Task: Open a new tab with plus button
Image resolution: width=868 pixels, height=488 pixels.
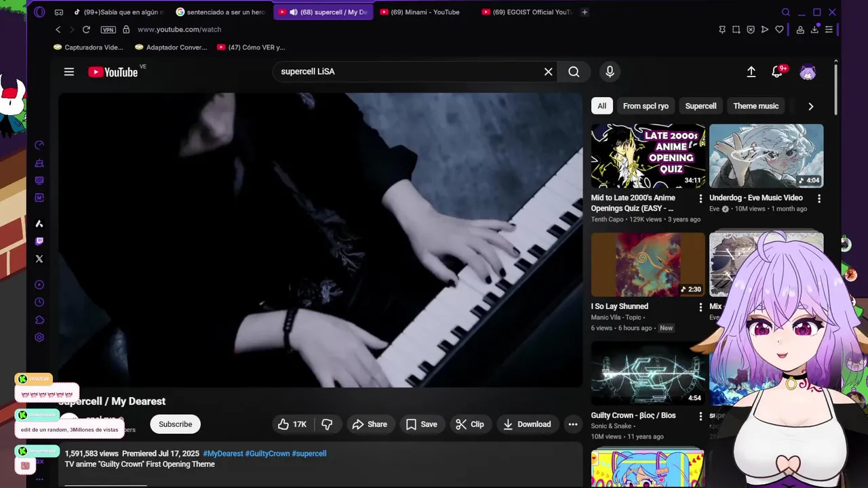Action: point(585,12)
